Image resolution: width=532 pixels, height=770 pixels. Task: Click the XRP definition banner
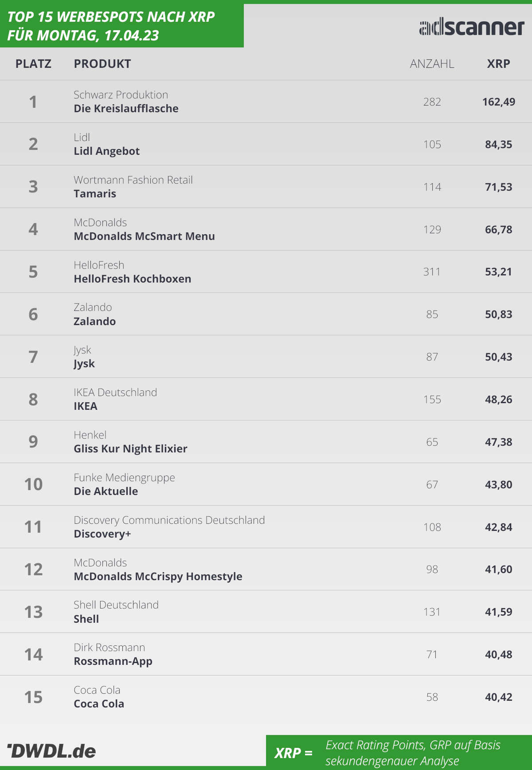click(x=399, y=752)
